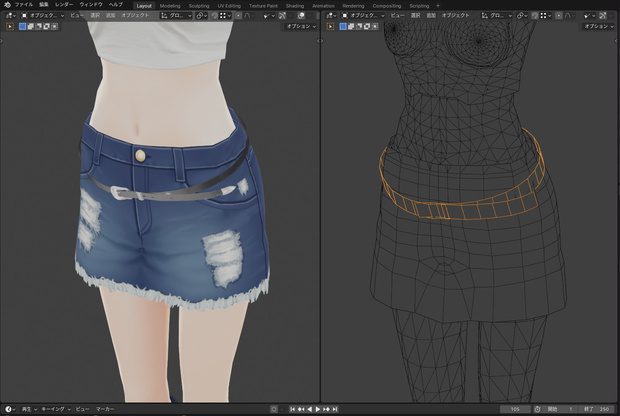Image resolution: width=620 pixels, height=416 pixels.
Task: Open オプション dropdown in right viewport
Action: (597, 26)
